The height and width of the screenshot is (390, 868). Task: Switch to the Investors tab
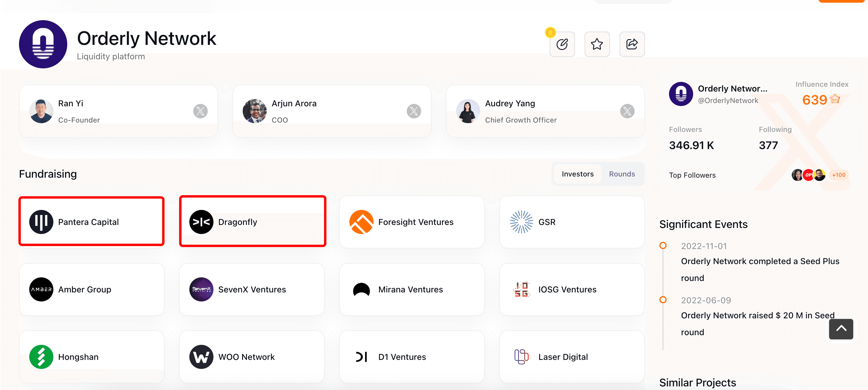click(x=578, y=174)
